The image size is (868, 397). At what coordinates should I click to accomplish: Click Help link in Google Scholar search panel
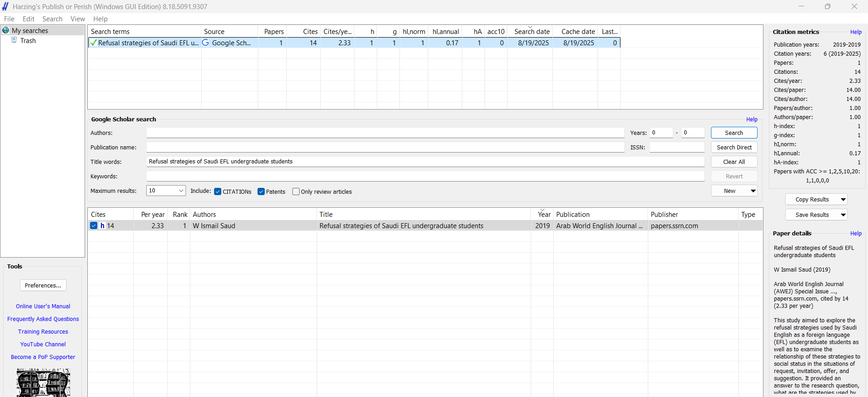click(752, 120)
